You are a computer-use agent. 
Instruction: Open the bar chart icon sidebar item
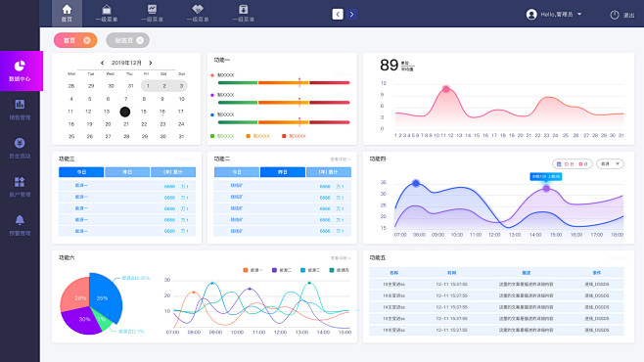[x=20, y=105]
